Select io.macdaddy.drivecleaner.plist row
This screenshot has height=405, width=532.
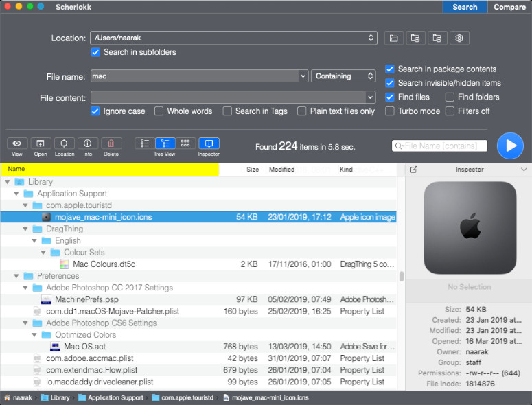(x=198, y=382)
